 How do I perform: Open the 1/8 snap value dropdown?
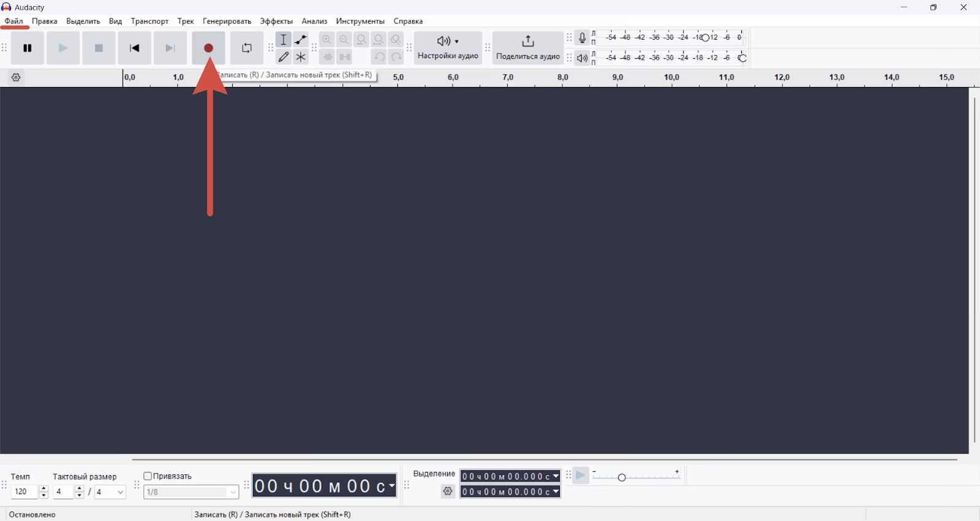coord(192,492)
